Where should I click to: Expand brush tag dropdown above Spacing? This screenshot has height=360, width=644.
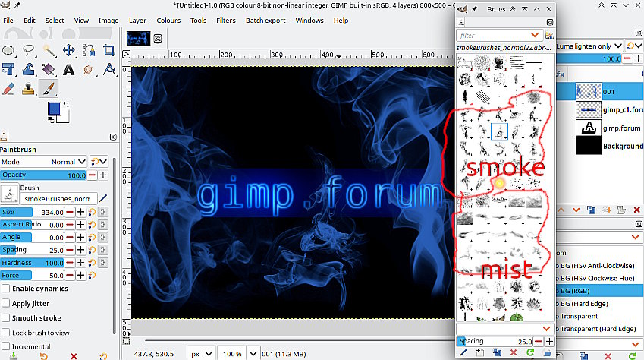546,328
